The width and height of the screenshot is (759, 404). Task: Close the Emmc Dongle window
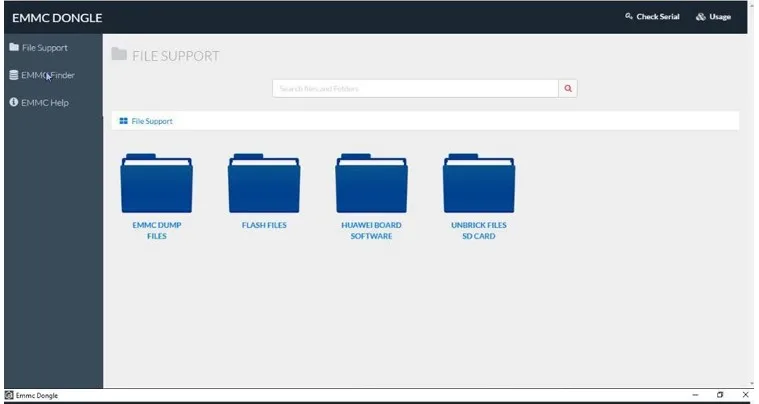click(x=745, y=395)
